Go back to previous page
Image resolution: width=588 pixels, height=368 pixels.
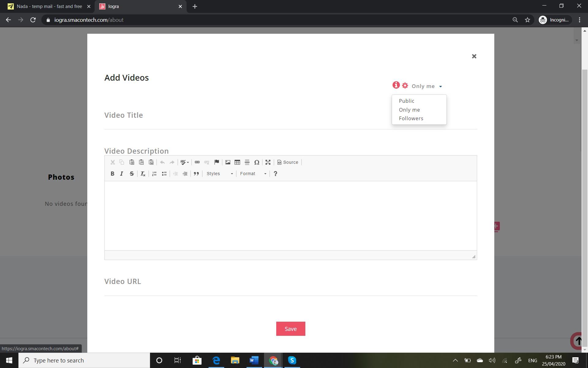tap(8, 20)
